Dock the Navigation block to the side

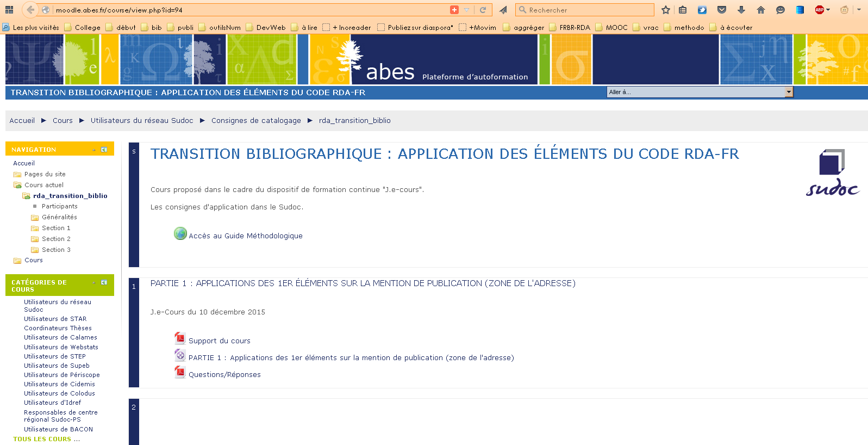104,149
